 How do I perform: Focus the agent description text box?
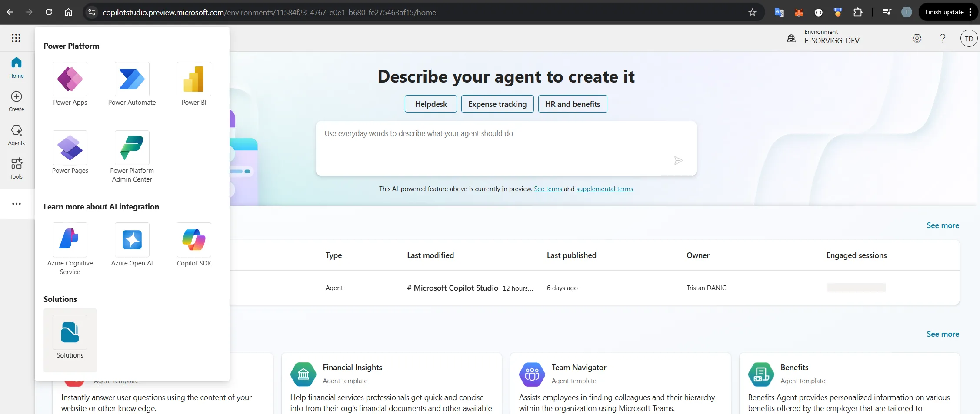(506, 148)
